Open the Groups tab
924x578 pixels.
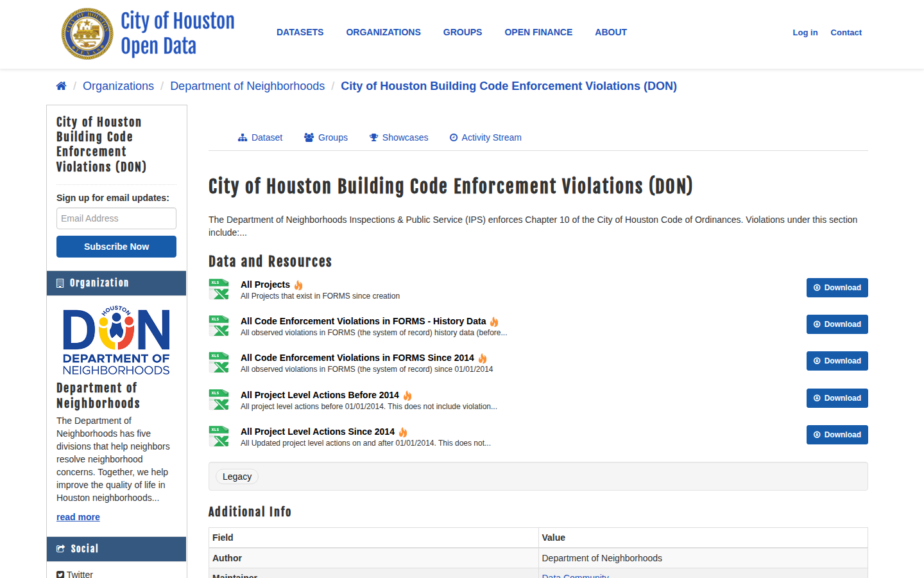pos(326,137)
